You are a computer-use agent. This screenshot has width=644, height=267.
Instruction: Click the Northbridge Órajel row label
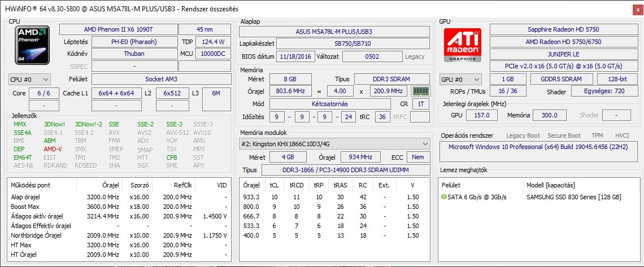click(36, 235)
